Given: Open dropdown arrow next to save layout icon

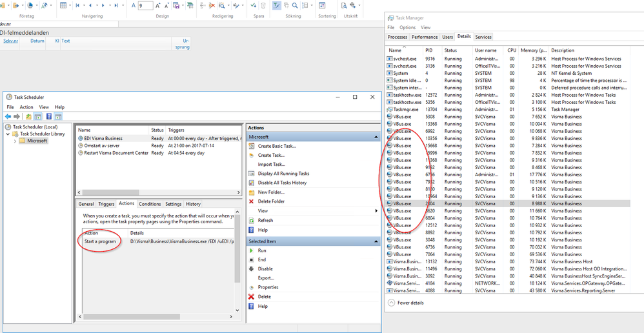Looking at the screenshot, I should pyautogui.click(x=182, y=5).
